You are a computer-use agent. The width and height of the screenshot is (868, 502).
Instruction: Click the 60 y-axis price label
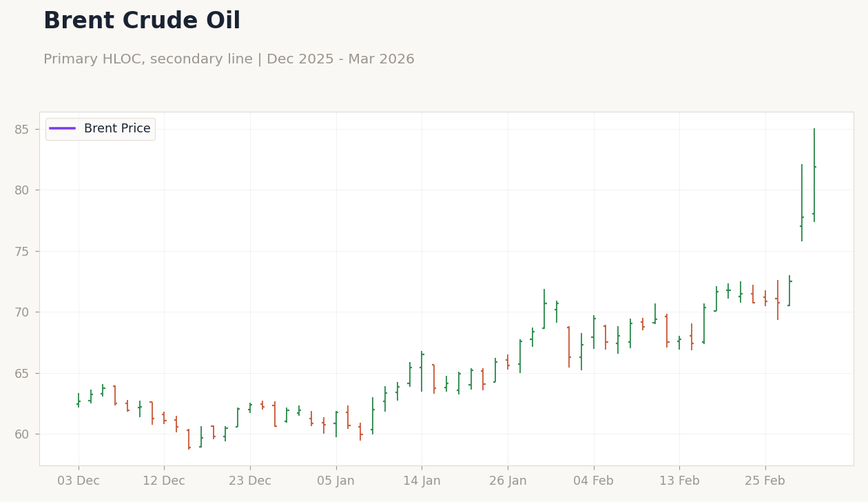pos(22,434)
